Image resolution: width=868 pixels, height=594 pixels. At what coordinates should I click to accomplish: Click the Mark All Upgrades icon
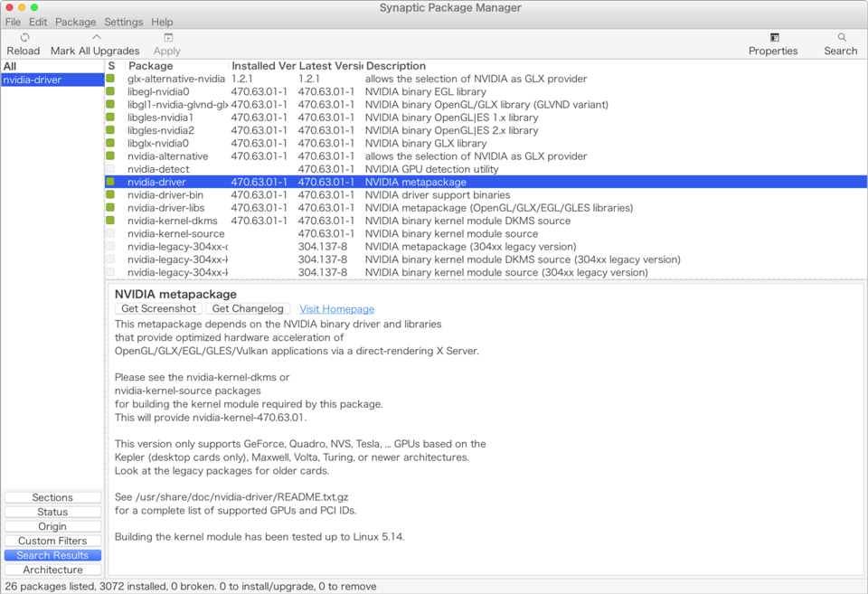pos(96,38)
